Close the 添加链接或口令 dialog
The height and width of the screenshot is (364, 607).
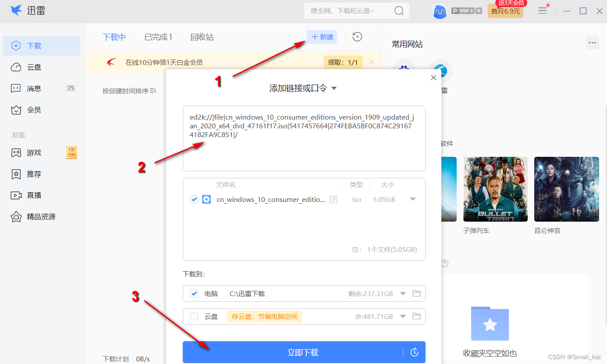pyautogui.click(x=433, y=78)
